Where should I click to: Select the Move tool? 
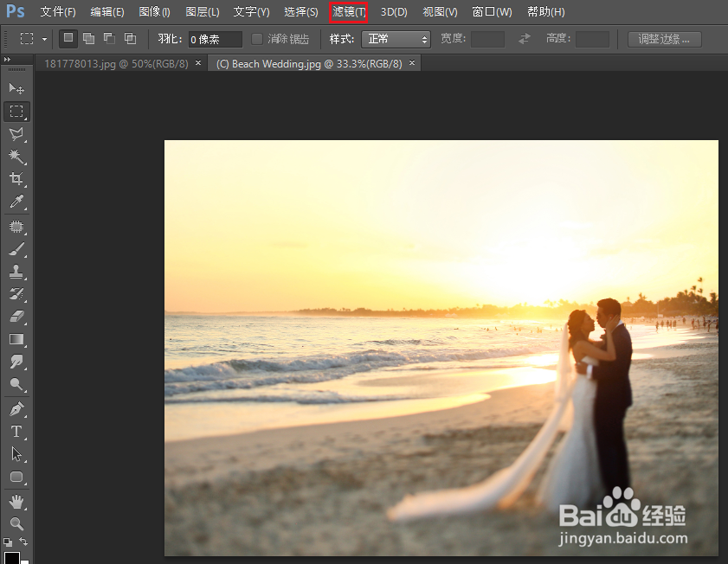(x=16, y=88)
